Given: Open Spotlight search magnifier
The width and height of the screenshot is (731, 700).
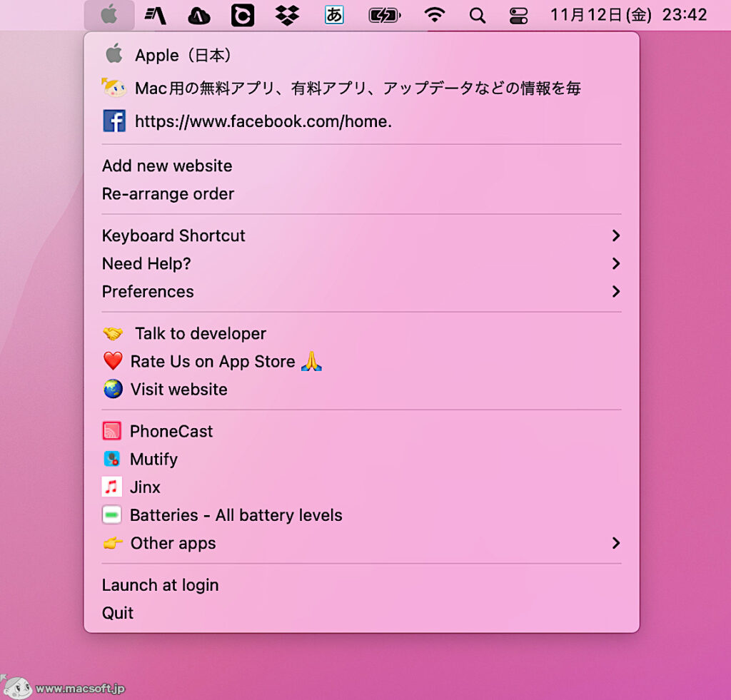Looking at the screenshot, I should 478,16.
